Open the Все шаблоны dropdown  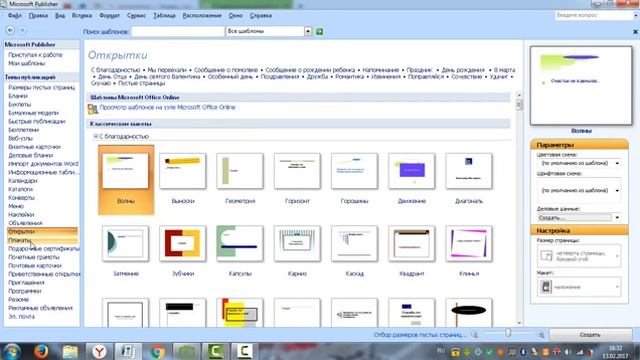coord(308,31)
